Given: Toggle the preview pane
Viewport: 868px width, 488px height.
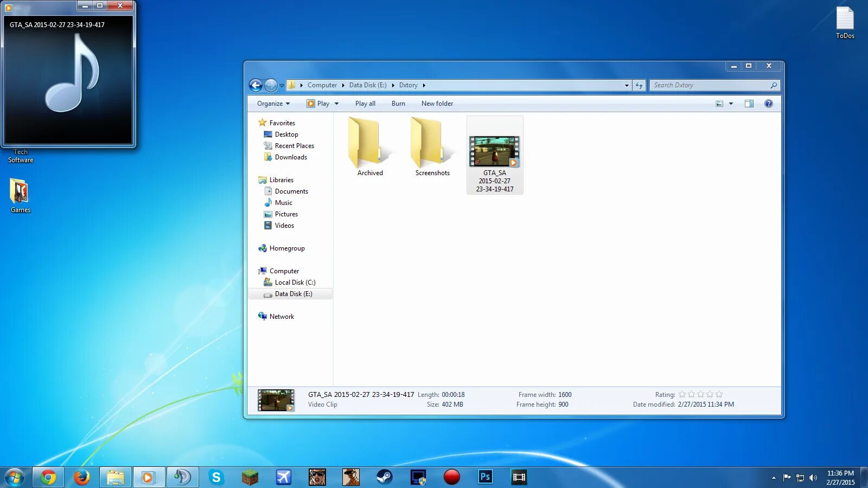Looking at the screenshot, I should [x=749, y=104].
